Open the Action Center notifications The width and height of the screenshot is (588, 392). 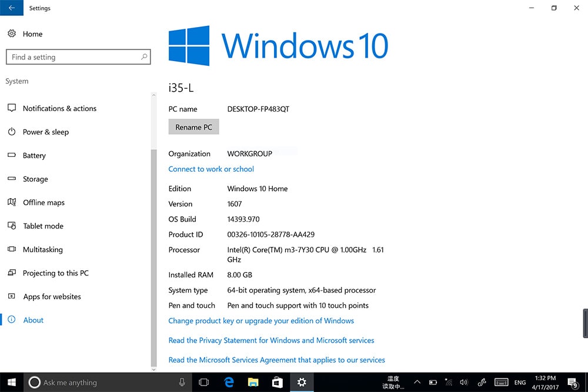[573, 383]
